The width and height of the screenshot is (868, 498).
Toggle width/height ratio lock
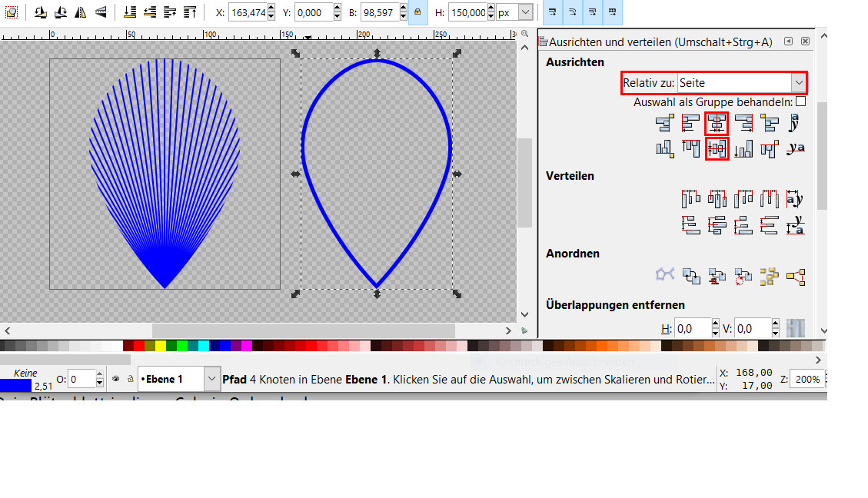tap(417, 12)
